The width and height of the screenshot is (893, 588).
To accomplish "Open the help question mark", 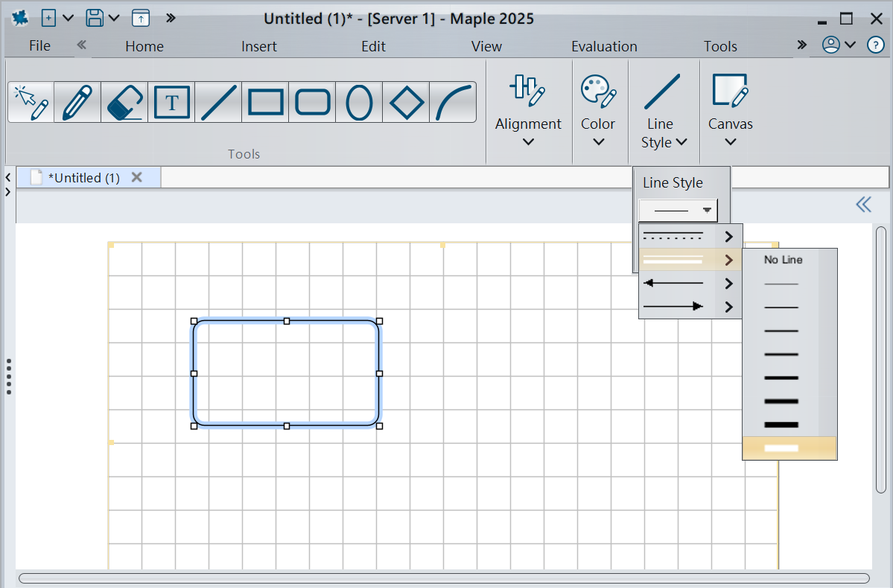I will tap(875, 45).
